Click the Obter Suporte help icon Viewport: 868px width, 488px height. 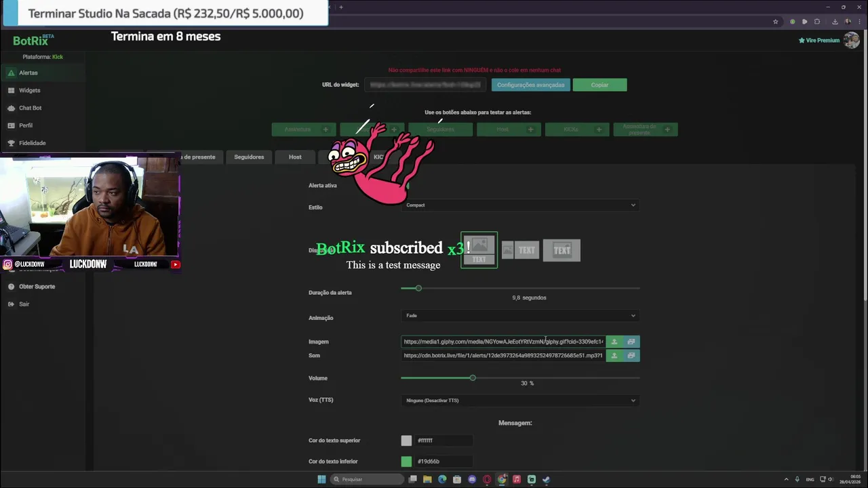[x=11, y=287]
